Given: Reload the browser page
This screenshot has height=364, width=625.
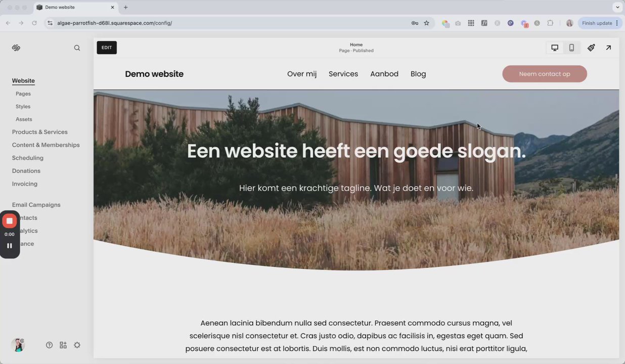Looking at the screenshot, I should tap(34, 23).
